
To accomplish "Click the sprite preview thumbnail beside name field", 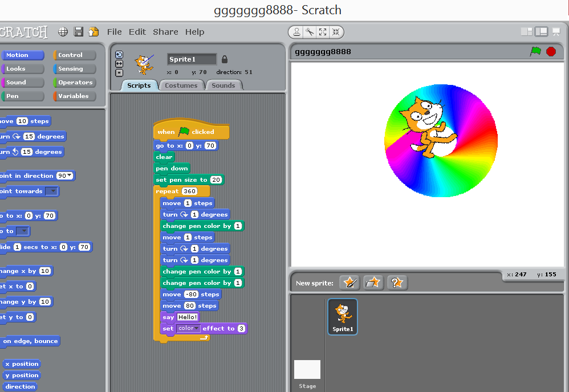I will click(x=144, y=64).
